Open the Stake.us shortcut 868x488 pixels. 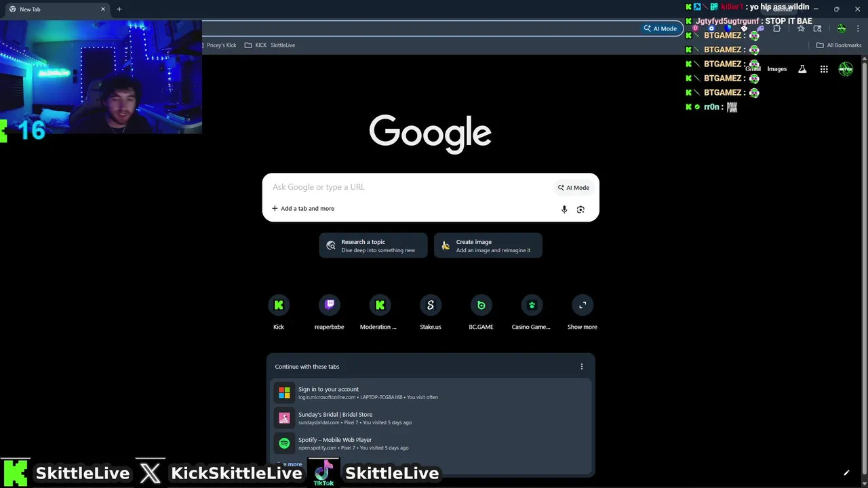click(431, 312)
